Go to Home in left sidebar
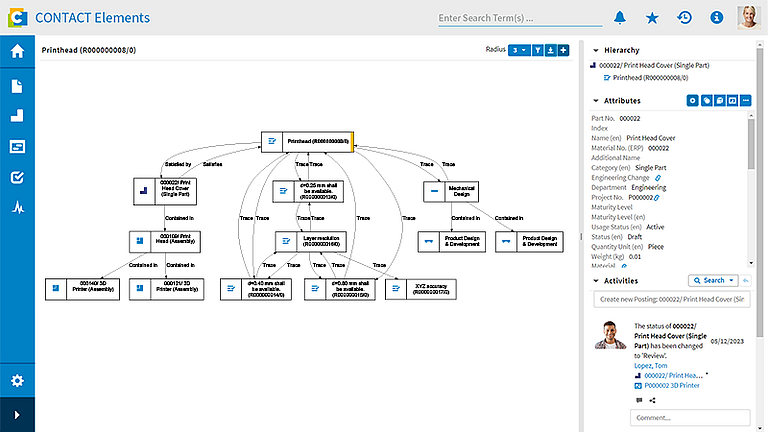768x432 pixels. click(17, 51)
